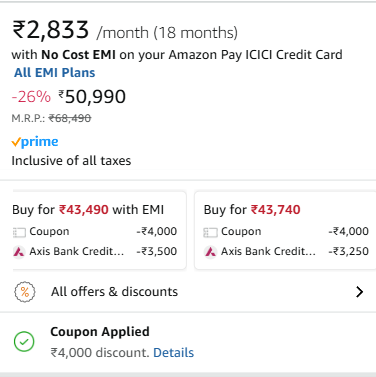Click the Axis Bank Credit -₹3,500 line
Screen dimensions: 376x377
95,251
